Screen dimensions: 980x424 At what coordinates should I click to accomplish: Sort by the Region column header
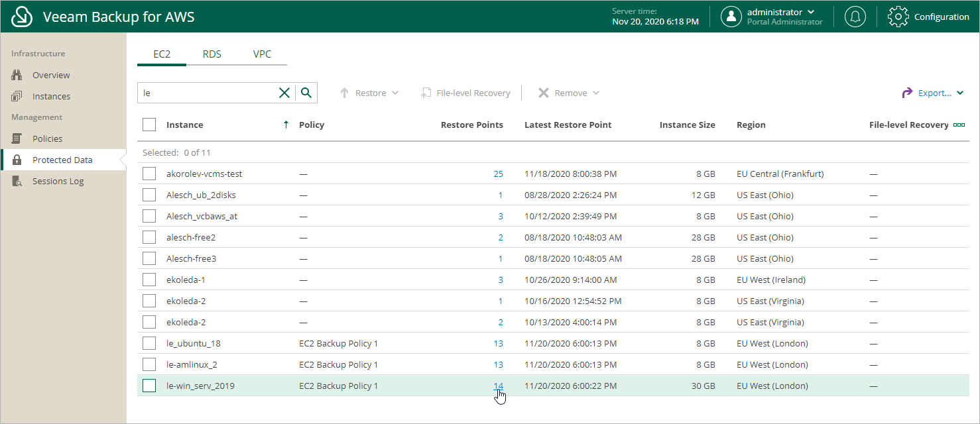[x=751, y=125]
